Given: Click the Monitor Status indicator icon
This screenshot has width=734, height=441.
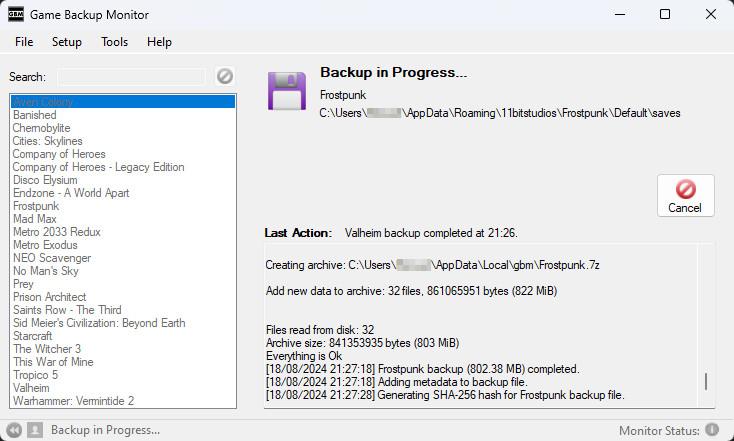Looking at the screenshot, I should [x=712, y=430].
